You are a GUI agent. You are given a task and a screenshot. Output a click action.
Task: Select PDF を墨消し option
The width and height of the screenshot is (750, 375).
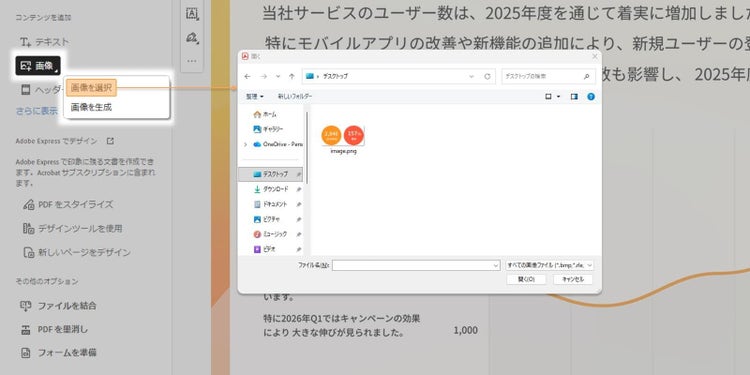[x=54, y=330]
